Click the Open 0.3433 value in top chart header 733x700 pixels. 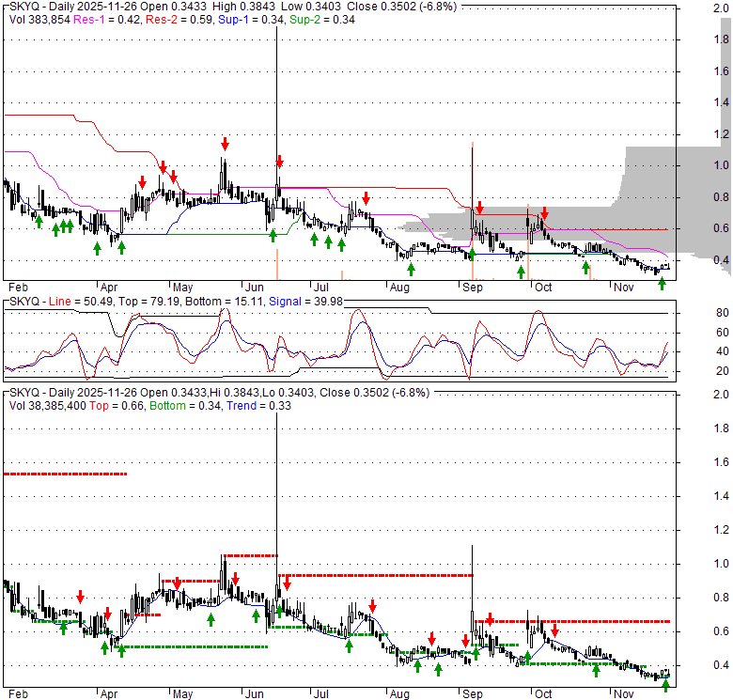click(x=176, y=7)
